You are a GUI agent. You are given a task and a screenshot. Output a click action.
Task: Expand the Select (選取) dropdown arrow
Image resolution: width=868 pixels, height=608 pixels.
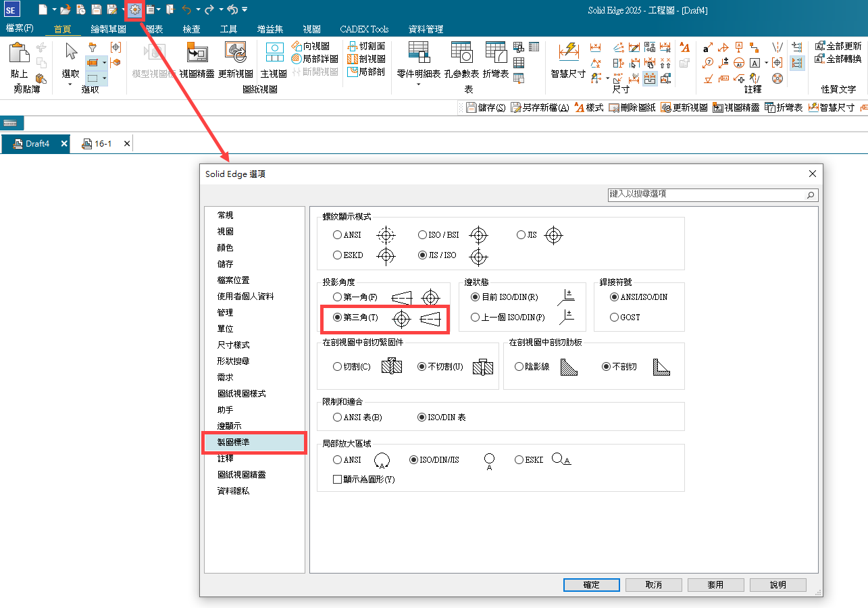pos(70,85)
